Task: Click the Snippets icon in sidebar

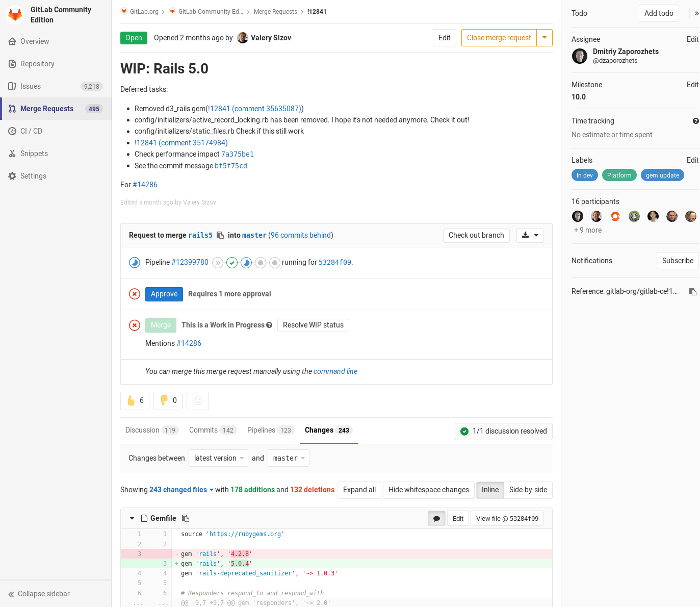Action: click(x=12, y=153)
